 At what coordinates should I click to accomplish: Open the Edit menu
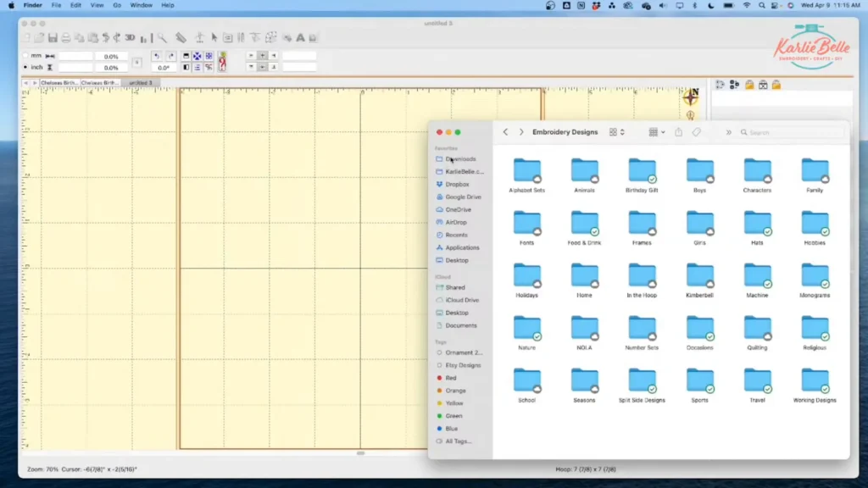coord(75,6)
